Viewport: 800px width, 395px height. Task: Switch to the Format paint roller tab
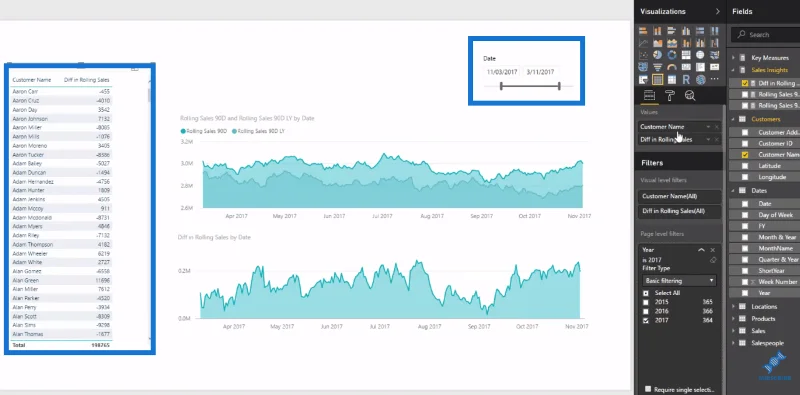(670, 95)
